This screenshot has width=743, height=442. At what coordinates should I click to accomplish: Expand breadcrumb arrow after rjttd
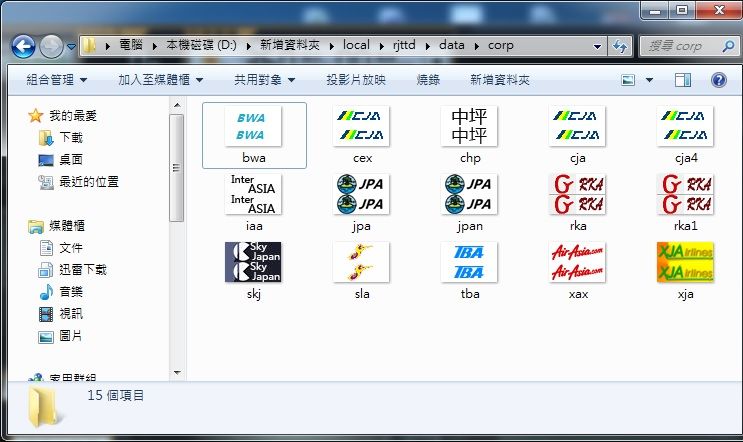427,46
